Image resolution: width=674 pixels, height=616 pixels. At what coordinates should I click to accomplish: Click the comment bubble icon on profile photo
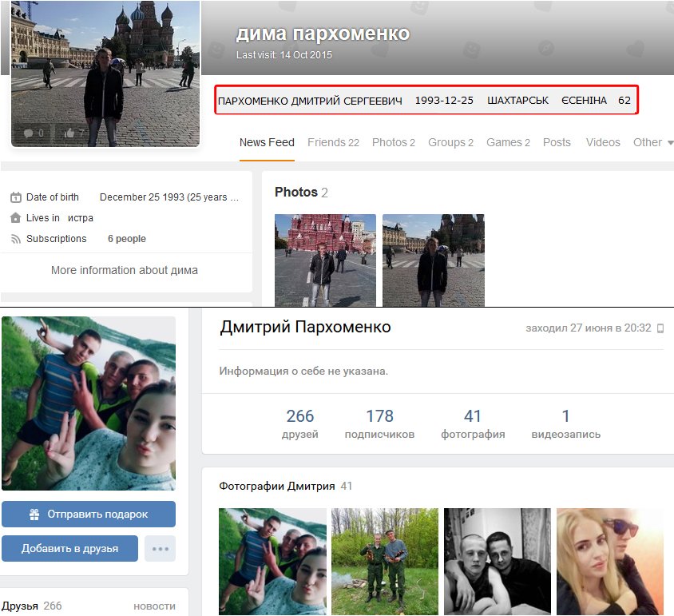click(28, 133)
